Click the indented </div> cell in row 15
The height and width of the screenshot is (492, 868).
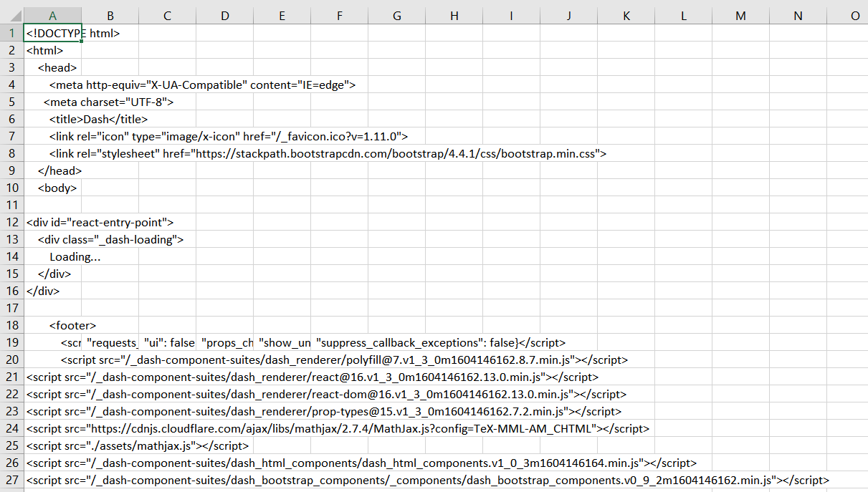tap(53, 274)
